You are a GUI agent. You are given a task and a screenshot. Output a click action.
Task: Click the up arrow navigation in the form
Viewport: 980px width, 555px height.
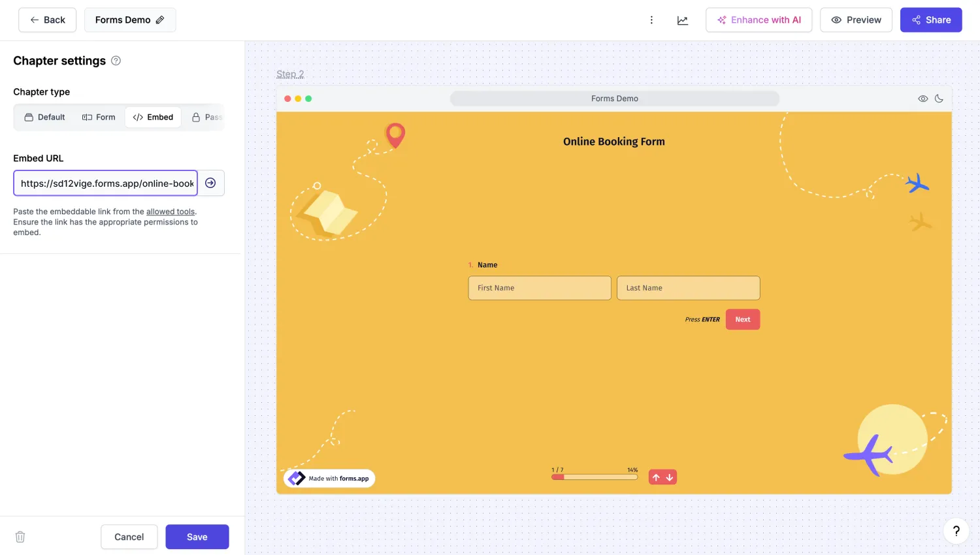point(656,477)
